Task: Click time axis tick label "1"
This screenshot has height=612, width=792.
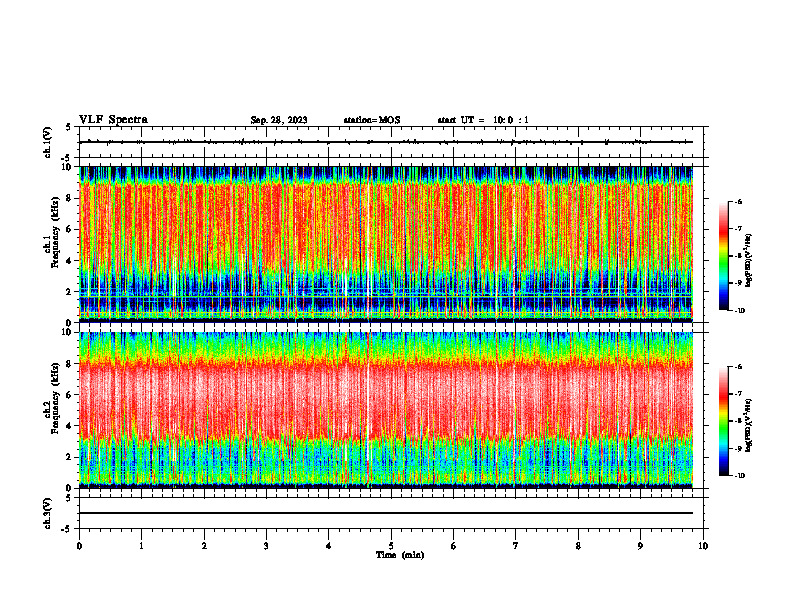Action: [141, 546]
